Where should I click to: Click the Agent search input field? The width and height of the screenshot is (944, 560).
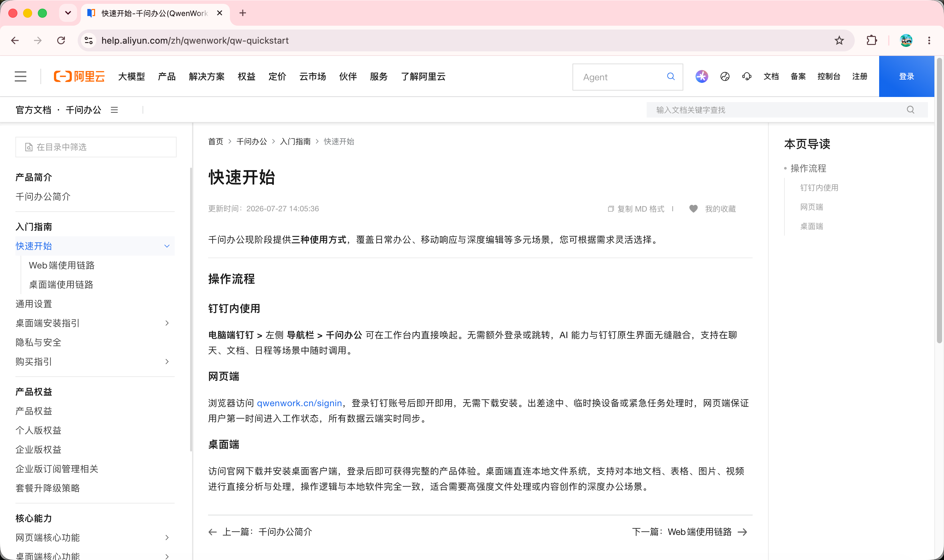(627, 77)
